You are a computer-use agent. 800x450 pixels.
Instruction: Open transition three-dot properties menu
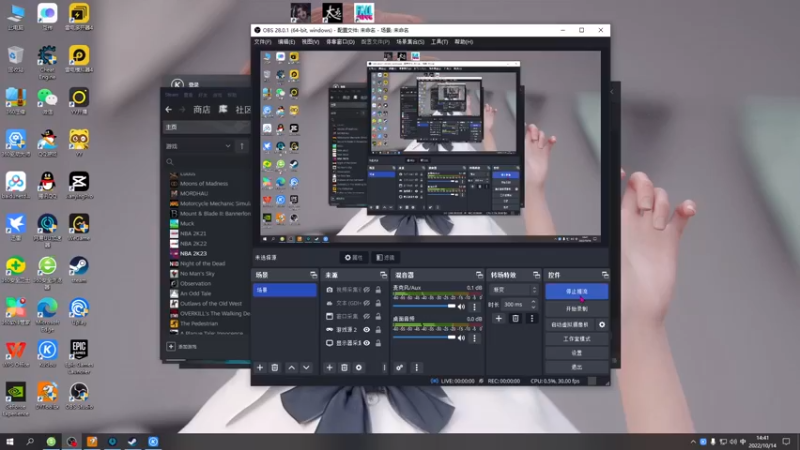[532, 318]
